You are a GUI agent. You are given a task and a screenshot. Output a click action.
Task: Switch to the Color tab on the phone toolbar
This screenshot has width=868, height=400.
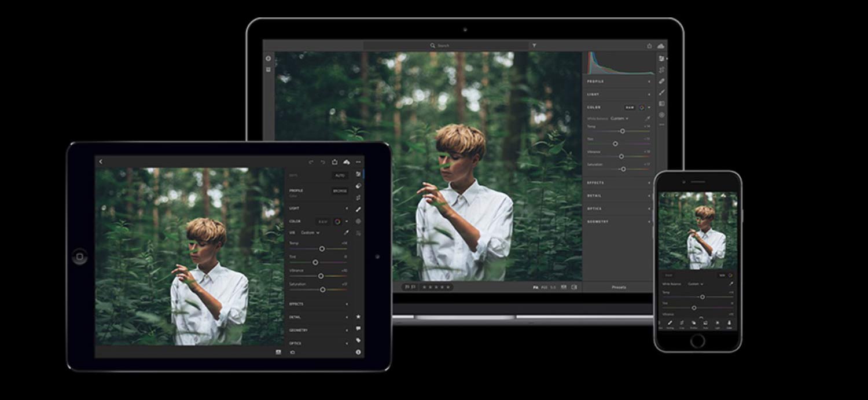[x=730, y=322]
